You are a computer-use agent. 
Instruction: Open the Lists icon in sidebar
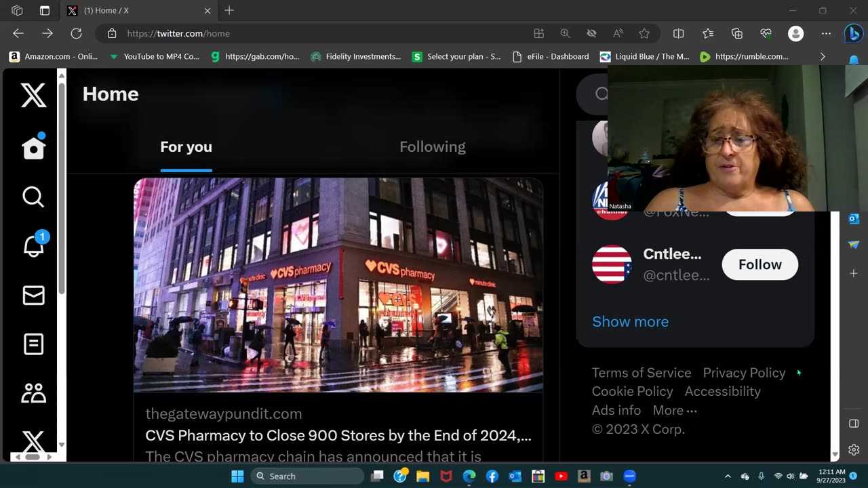[x=33, y=344]
